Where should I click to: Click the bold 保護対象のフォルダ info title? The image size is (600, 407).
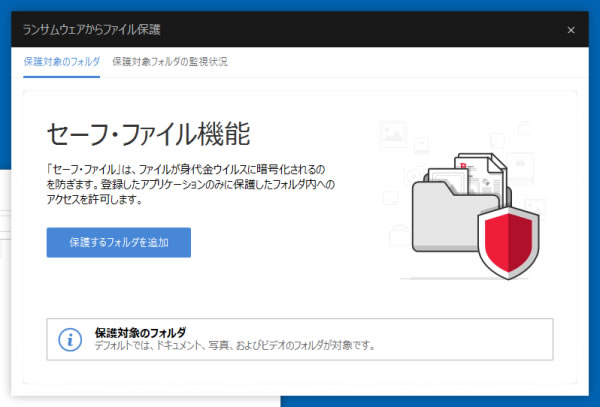[140, 332]
